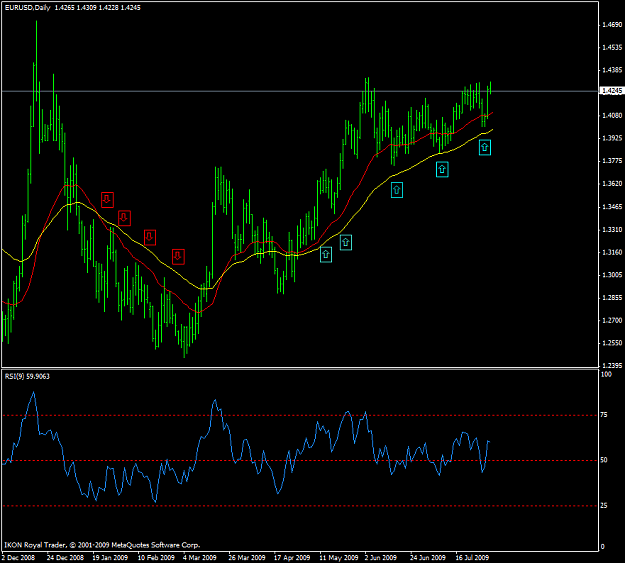Click the 4 Mar 2009 date label
This screenshot has height=563, width=625.
click(200, 557)
